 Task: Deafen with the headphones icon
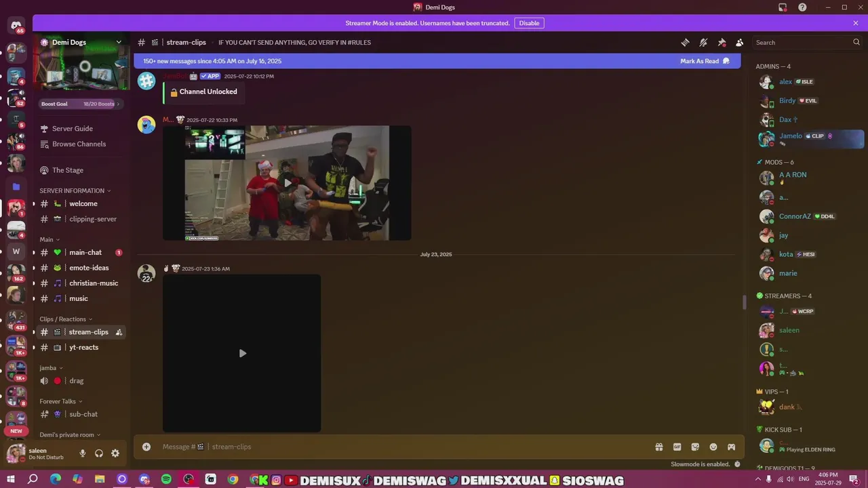(x=99, y=453)
